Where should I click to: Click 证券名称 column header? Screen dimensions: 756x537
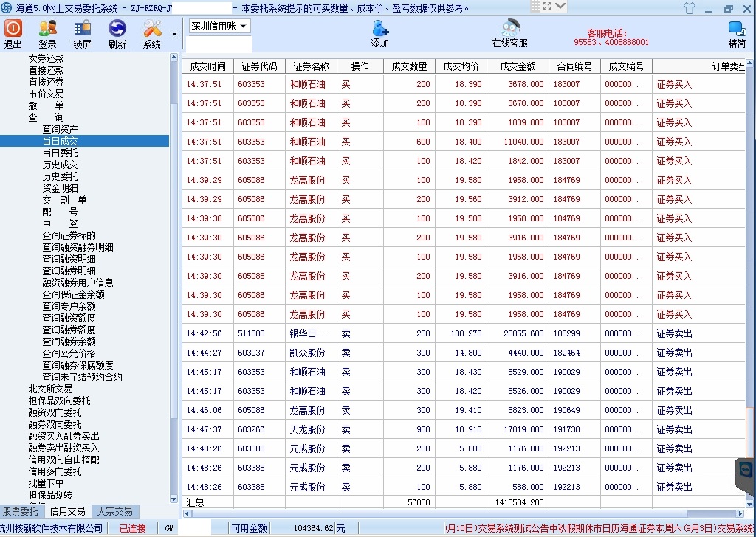pos(311,66)
